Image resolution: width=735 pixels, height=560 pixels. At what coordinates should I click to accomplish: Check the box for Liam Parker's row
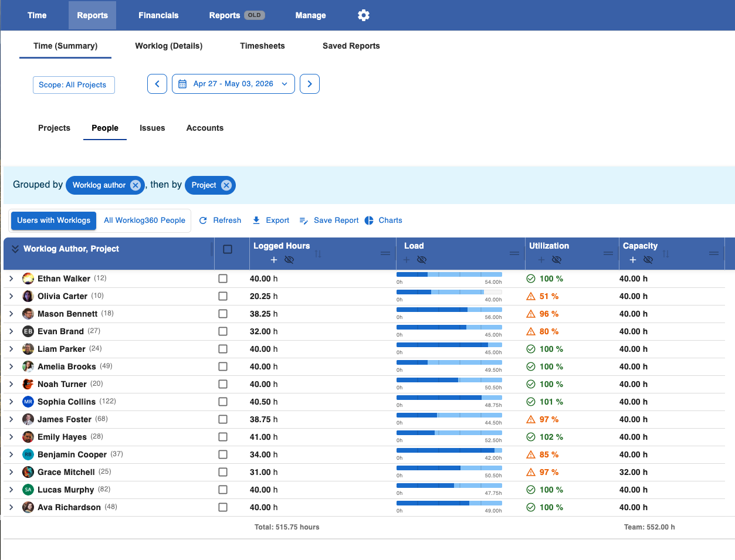[223, 349]
